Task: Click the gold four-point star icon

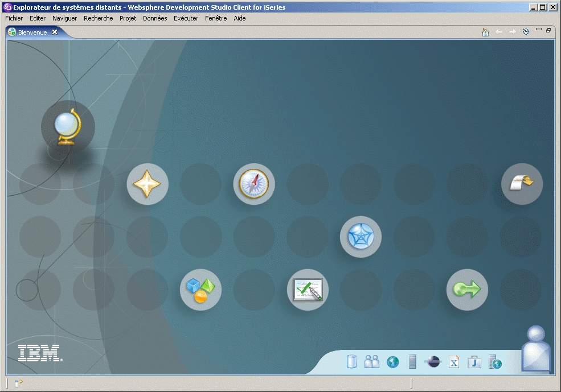Action: (148, 184)
